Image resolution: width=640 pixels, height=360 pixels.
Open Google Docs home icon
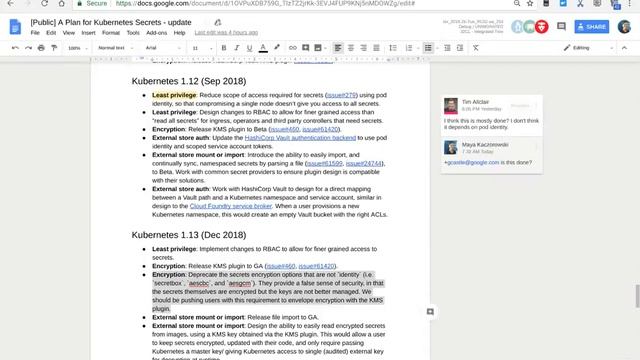tap(15, 27)
